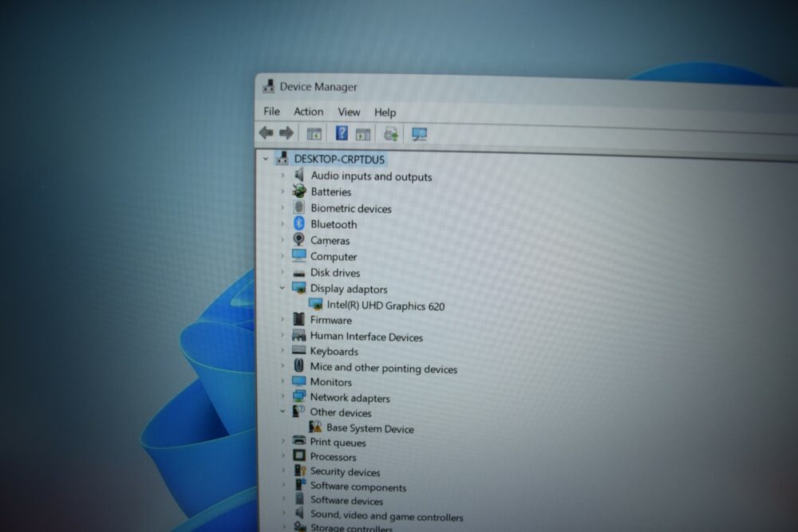798x532 pixels.
Task: Click the Network adapters icon
Action: [298, 396]
